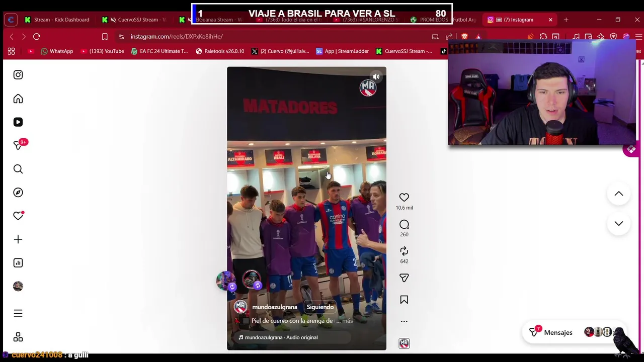This screenshot has width=644, height=362.
Task: Unmute the CuervoSSJ Stream tab audio icon
Action: click(113, 20)
